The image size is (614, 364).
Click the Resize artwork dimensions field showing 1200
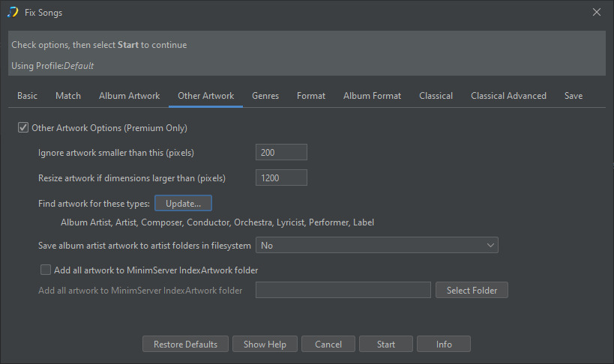point(281,178)
